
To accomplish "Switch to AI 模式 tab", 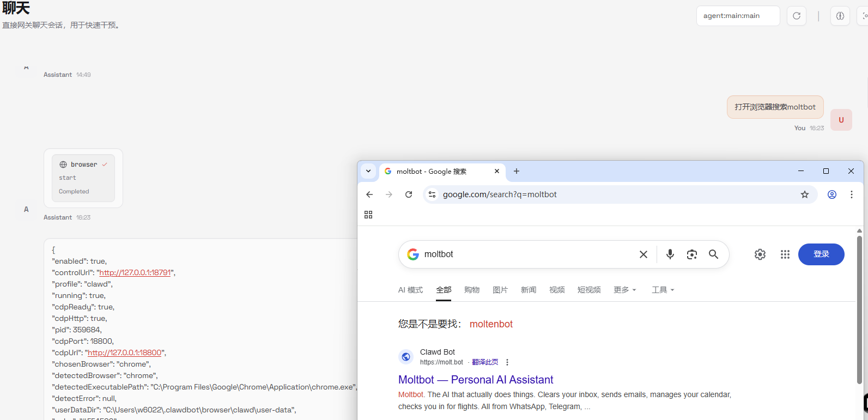I will click(x=410, y=290).
